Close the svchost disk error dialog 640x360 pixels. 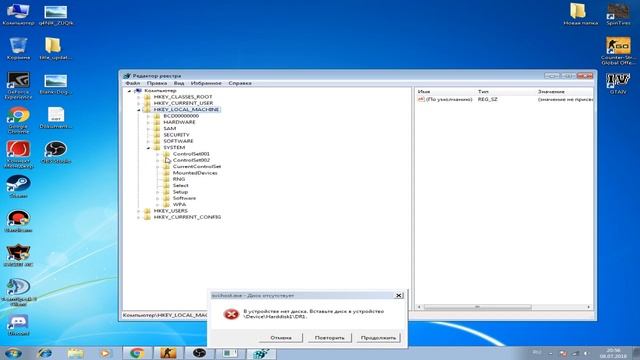point(399,295)
